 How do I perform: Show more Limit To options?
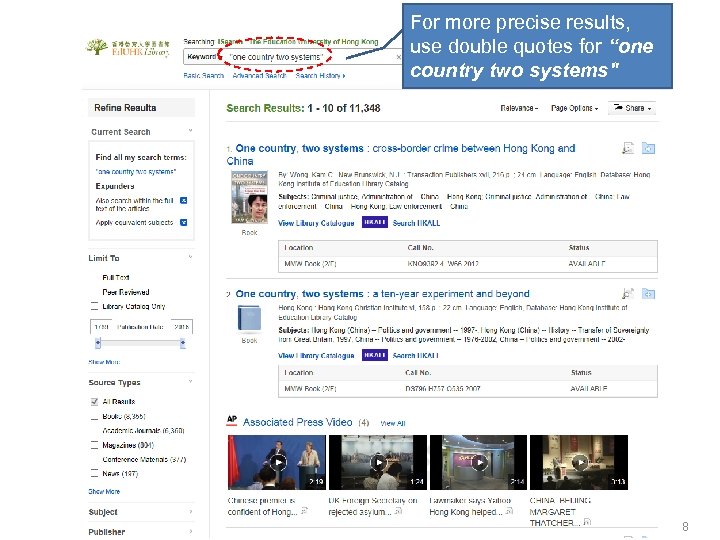104,362
